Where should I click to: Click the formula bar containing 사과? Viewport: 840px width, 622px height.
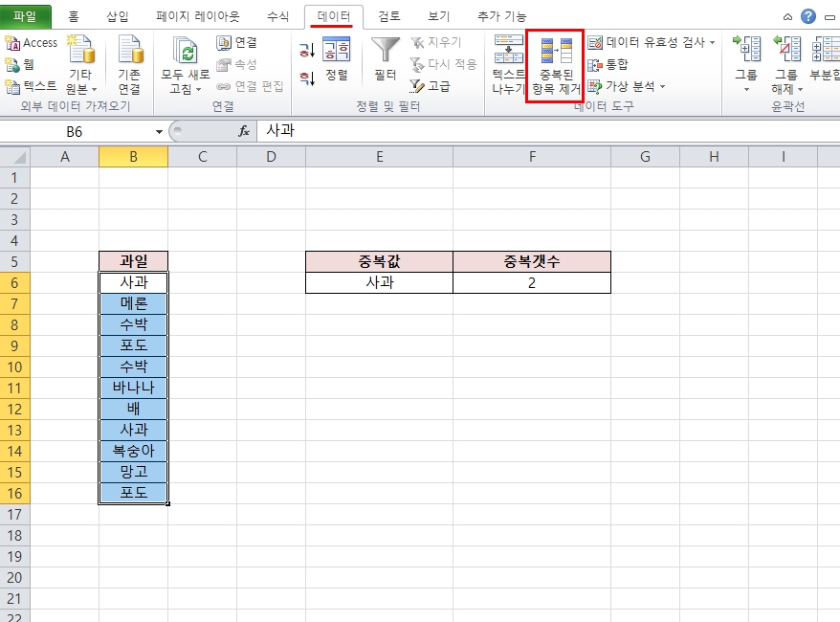click(x=548, y=131)
